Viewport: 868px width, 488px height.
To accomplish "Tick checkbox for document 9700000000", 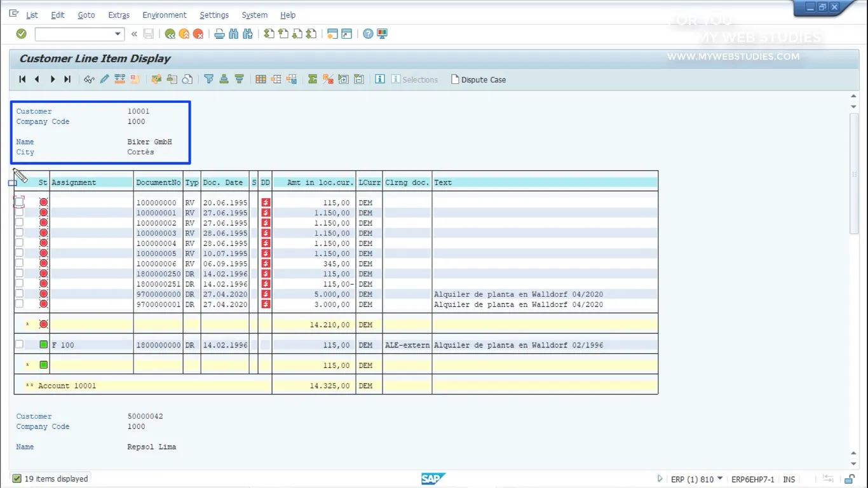I will [x=19, y=294].
